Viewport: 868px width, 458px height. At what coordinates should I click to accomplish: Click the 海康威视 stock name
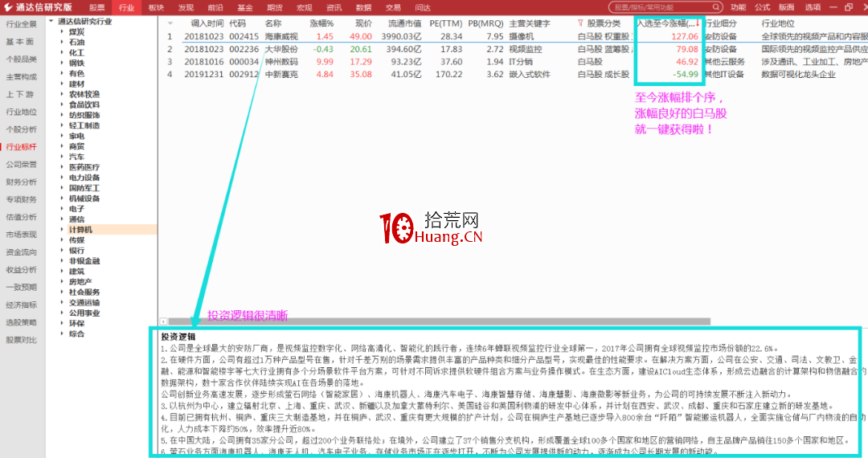pos(281,36)
